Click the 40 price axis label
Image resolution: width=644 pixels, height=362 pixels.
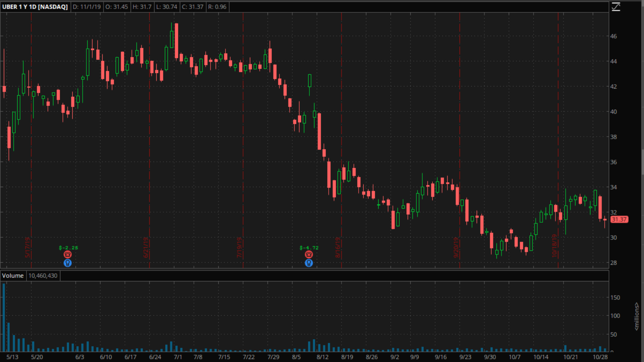[x=614, y=112]
